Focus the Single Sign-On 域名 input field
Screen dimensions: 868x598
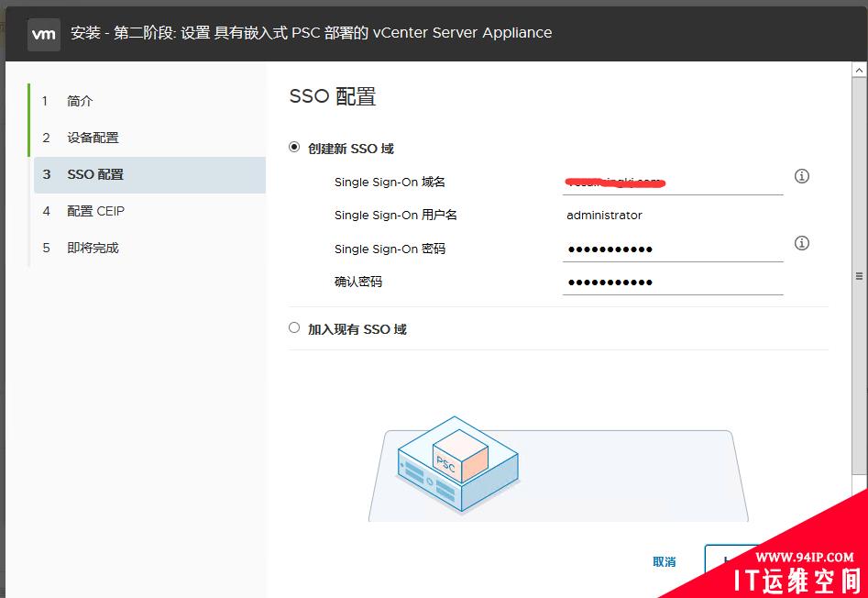point(673,183)
